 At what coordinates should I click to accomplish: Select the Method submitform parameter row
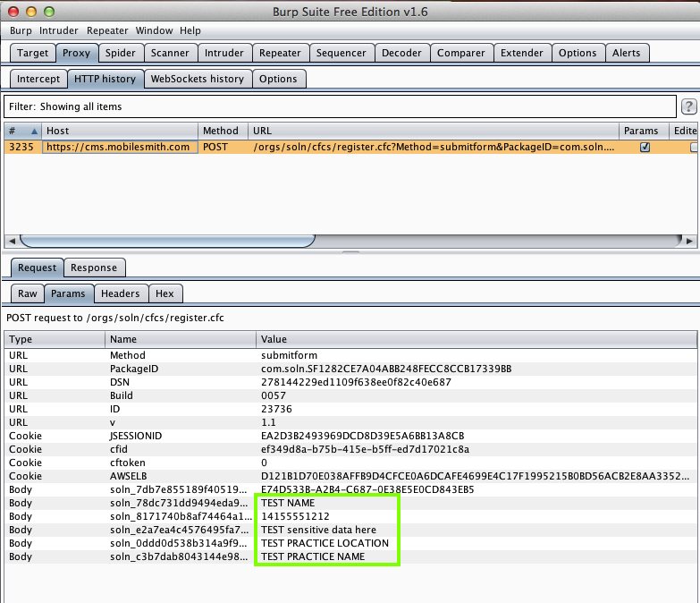350,355
